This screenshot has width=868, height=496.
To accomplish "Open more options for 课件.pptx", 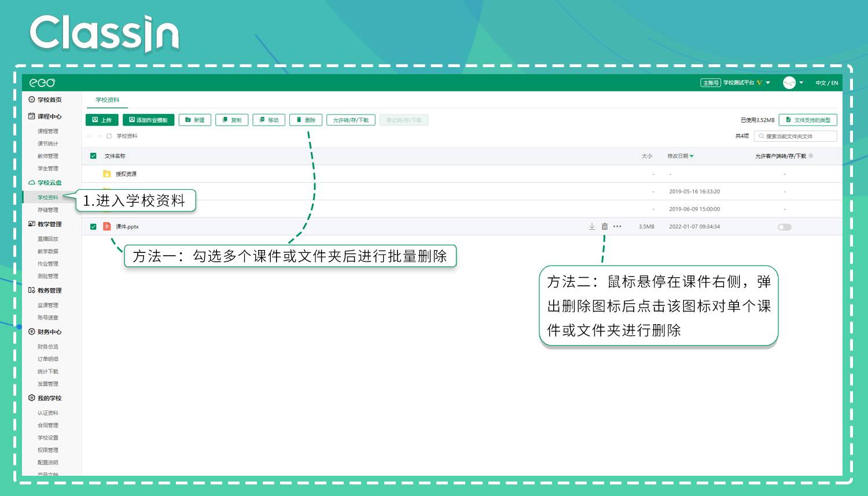I will 617,226.
